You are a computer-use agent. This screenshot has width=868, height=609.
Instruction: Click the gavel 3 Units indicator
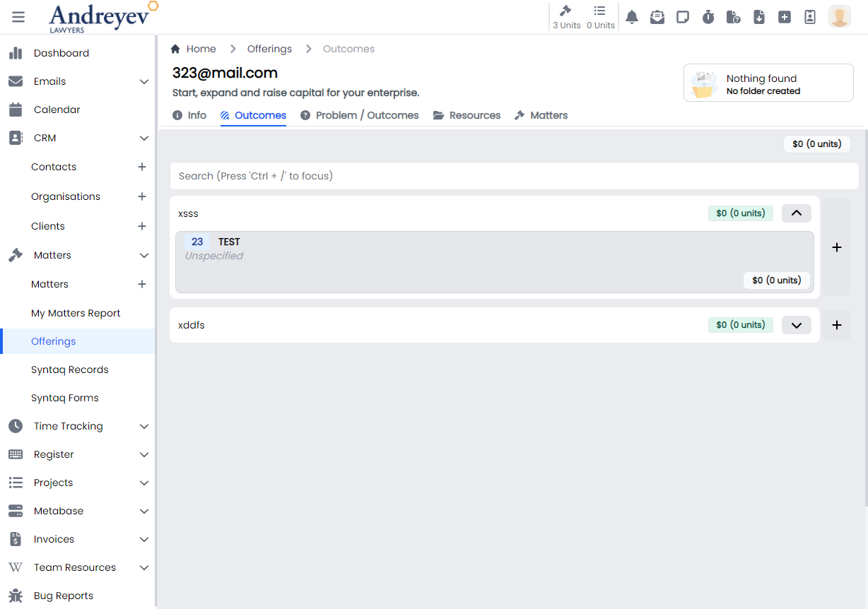(x=566, y=17)
